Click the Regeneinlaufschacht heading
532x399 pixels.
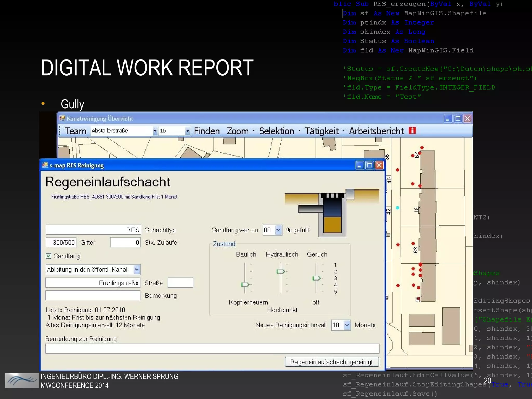[x=108, y=182]
